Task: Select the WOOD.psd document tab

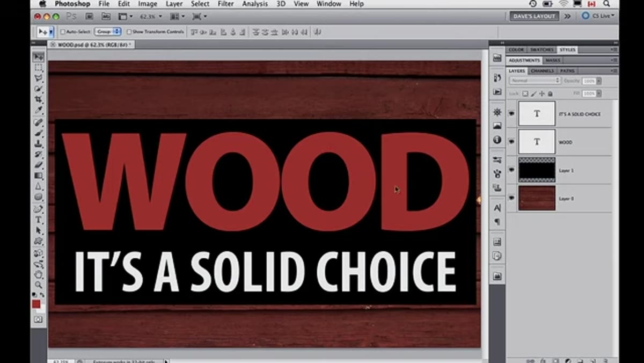Action: point(92,45)
